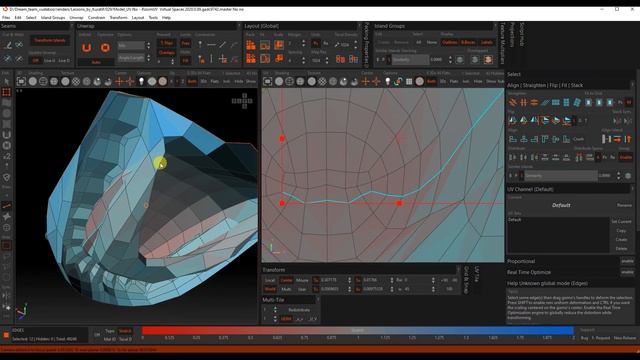Click the top Pack icon in Layout
Image resolution: width=640 pixels, height=360 pixels.
(x=251, y=45)
